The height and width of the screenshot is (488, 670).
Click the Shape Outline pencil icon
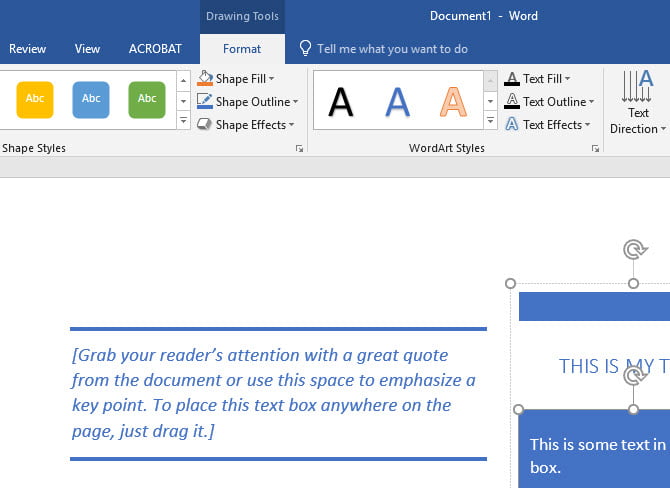205,101
